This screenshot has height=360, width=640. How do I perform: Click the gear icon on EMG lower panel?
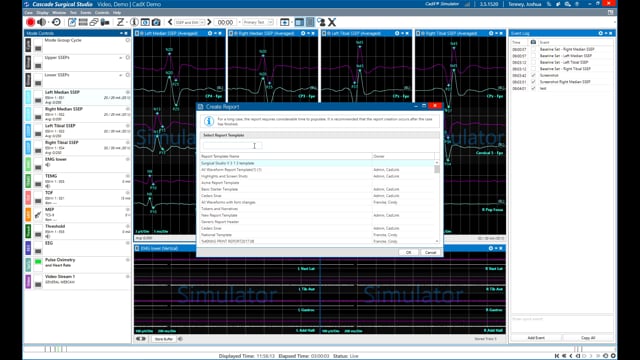coord(491,248)
